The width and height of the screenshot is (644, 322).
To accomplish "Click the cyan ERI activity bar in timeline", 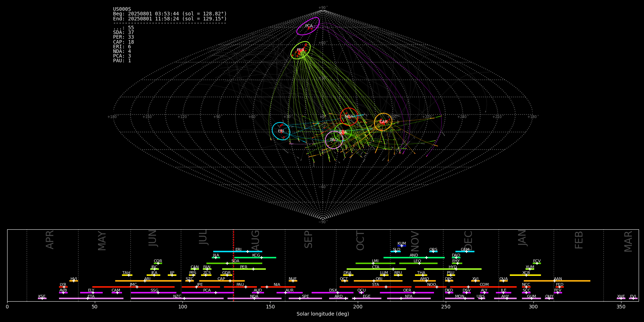I will [x=238, y=252].
